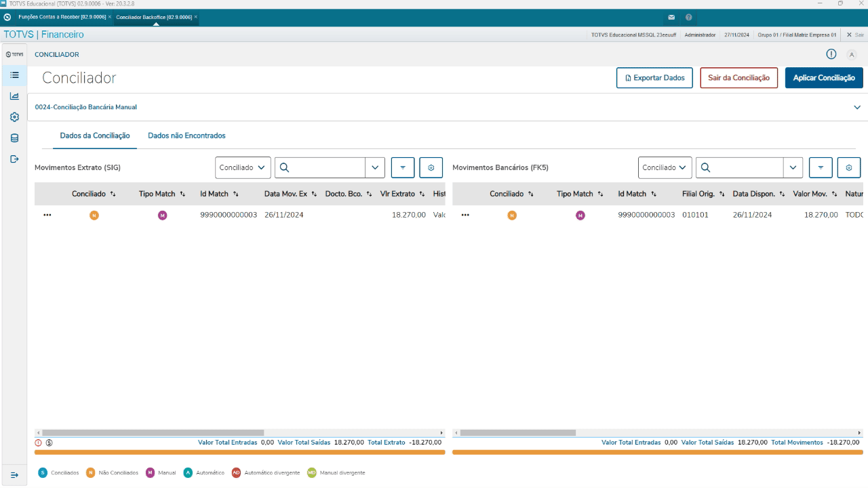Switch to Dados da Conciliação tab
Screen dimensions: 868x488
click(95, 136)
